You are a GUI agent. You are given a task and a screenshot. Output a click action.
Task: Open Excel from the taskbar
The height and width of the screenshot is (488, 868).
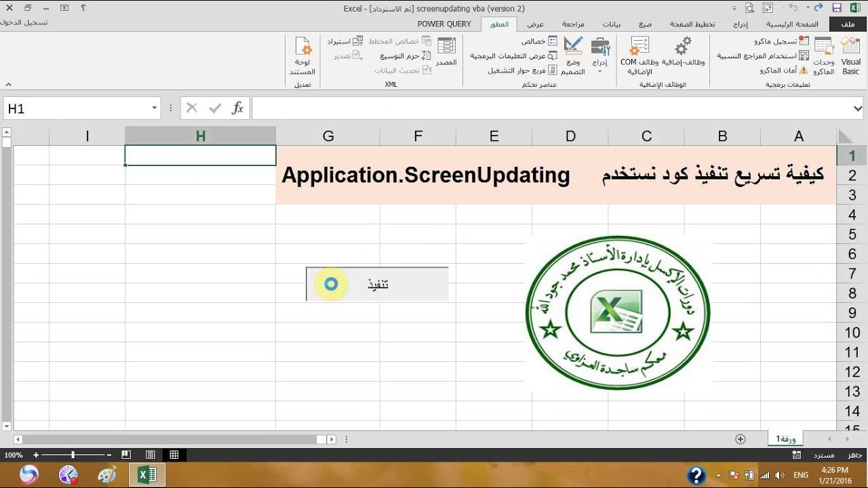(x=147, y=474)
